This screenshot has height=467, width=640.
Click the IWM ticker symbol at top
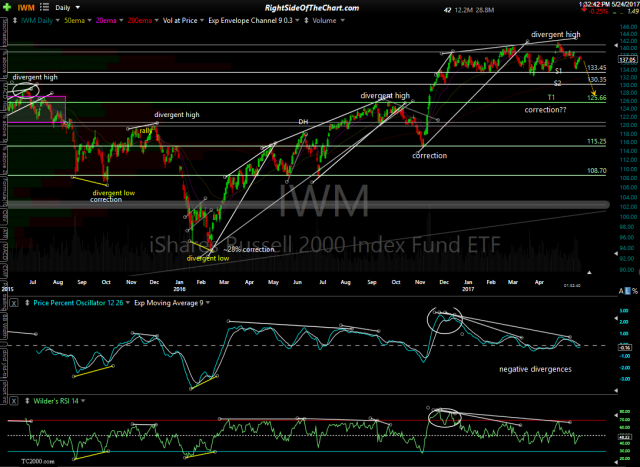[26, 7]
